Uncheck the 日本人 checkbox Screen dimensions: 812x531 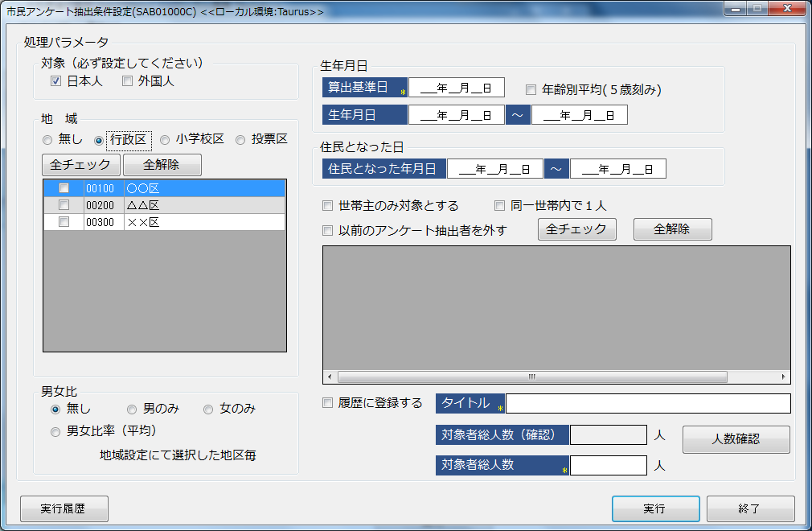(x=56, y=81)
